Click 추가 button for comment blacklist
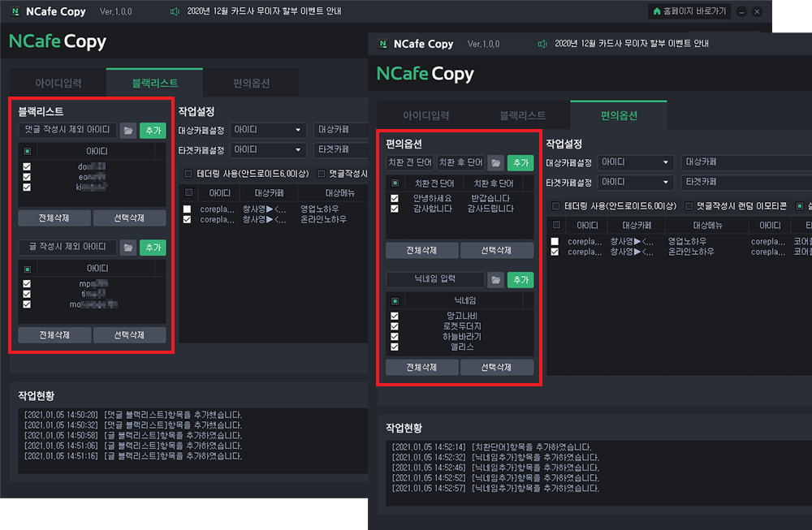This screenshot has height=530, width=812. (153, 131)
